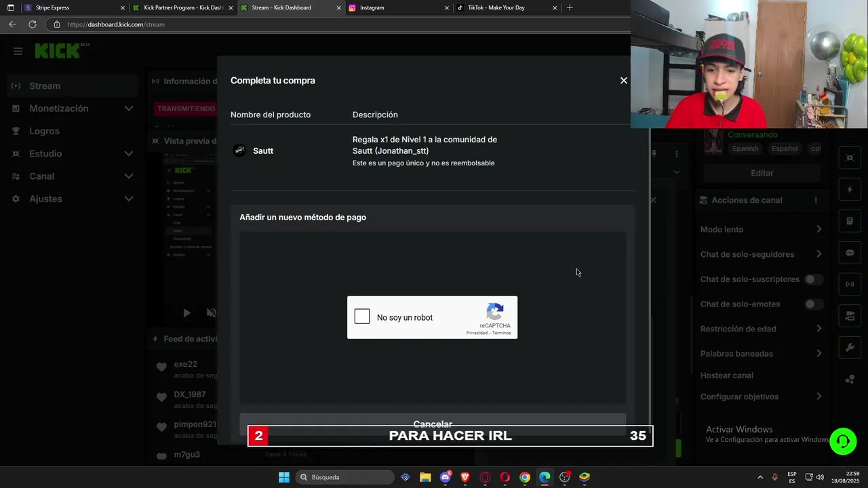
Task: Open 'Chat de solo-seguidores' options arrow
Action: click(818, 254)
